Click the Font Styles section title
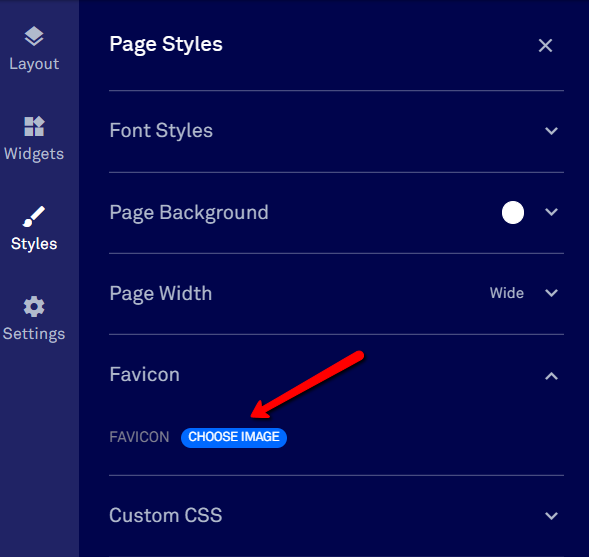This screenshot has width=589, height=557. point(161,131)
